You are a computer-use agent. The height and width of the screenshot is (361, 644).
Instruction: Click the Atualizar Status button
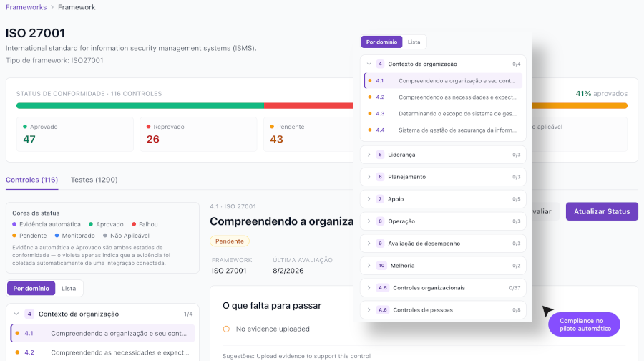tap(602, 211)
